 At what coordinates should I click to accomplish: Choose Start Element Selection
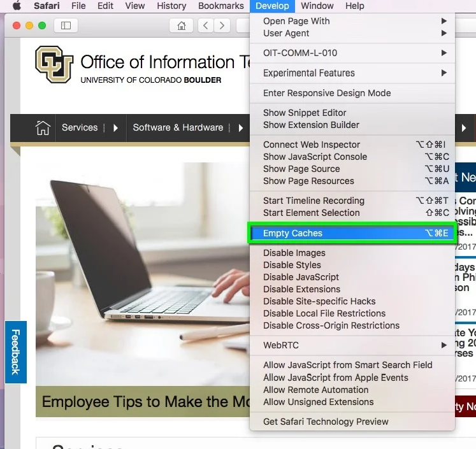[352, 213]
